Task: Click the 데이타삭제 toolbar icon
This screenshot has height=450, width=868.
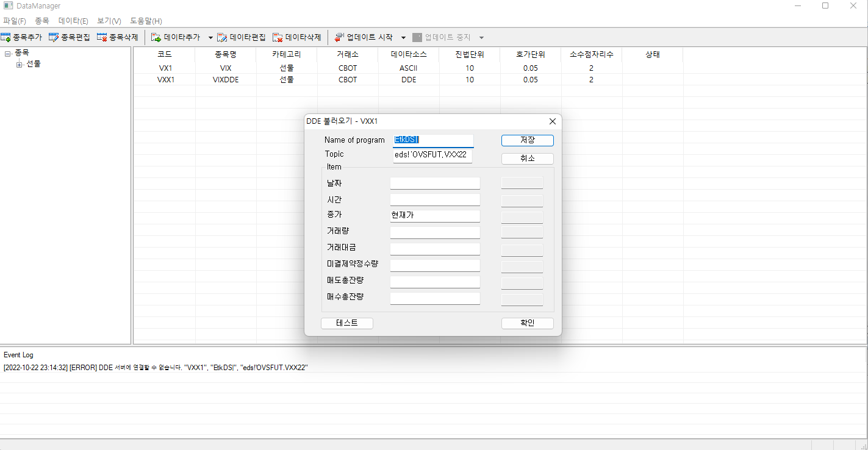Action: (x=278, y=38)
